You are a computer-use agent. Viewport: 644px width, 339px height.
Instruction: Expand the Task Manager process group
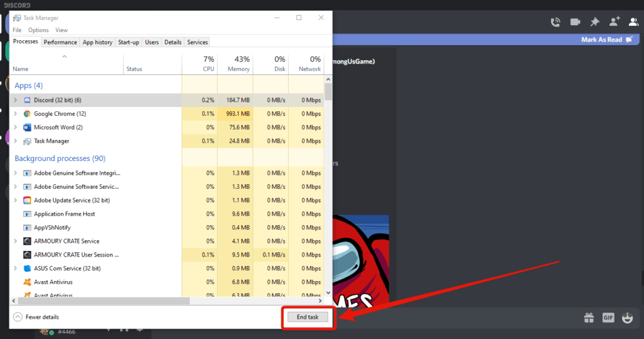pos(16,141)
